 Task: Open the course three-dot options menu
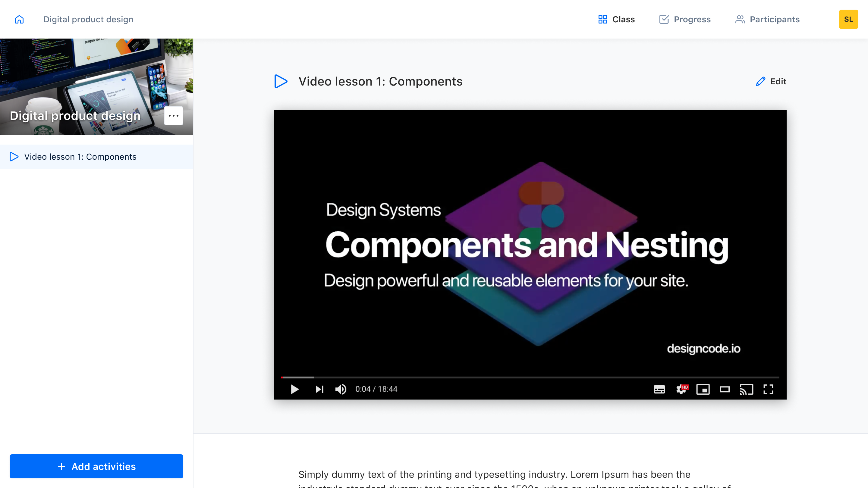coord(174,115)
